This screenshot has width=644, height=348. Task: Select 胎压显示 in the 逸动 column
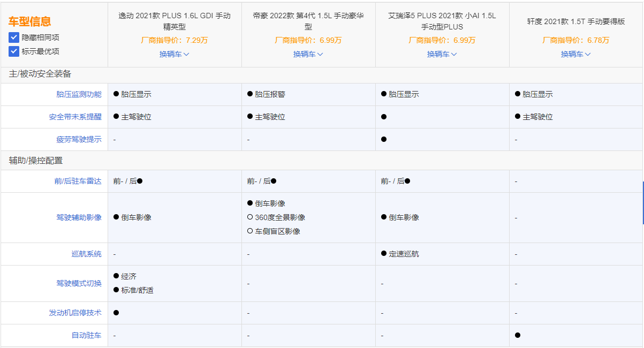point(136,94)
